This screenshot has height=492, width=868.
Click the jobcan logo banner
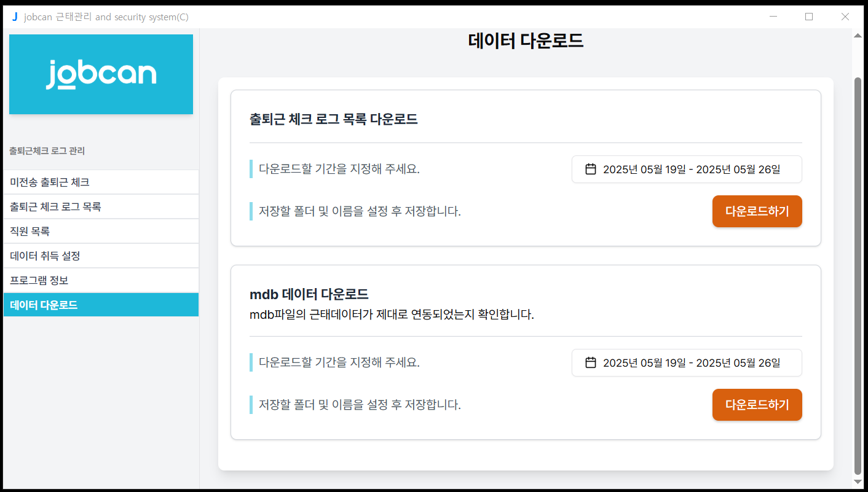click(101, 74)
